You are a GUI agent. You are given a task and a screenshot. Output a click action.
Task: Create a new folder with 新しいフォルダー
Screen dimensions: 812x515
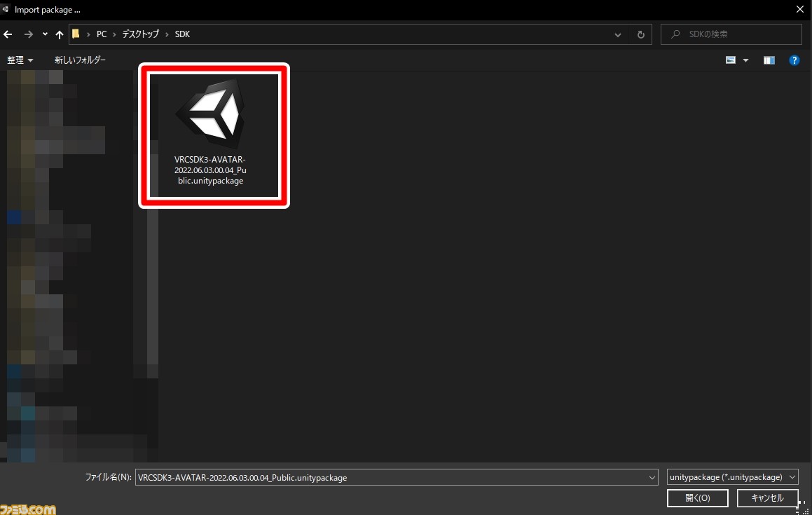point(81,60)
